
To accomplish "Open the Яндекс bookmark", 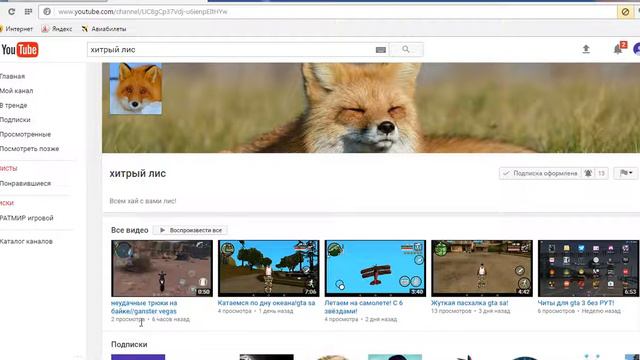I will point(57,29).
